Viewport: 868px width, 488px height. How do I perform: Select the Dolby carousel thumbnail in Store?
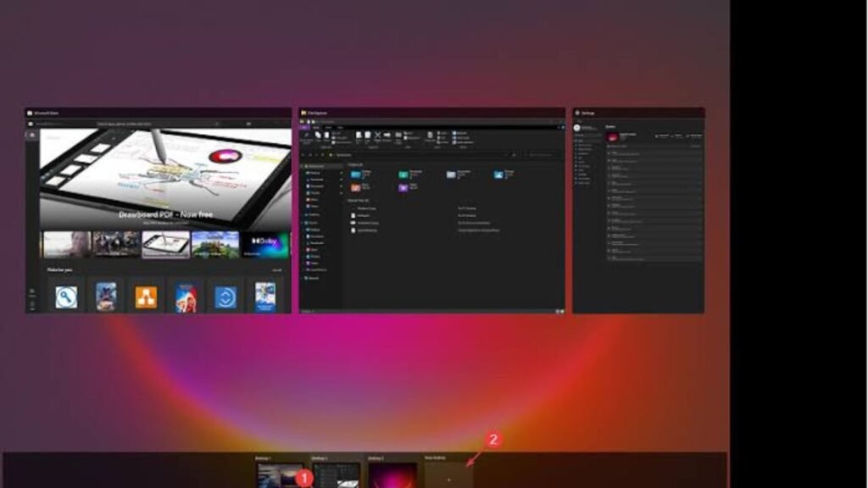[x=264, y=245]
